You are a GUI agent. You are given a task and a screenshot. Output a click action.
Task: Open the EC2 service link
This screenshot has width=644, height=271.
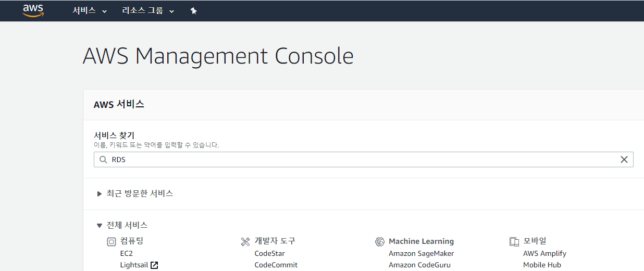(126, 253)
